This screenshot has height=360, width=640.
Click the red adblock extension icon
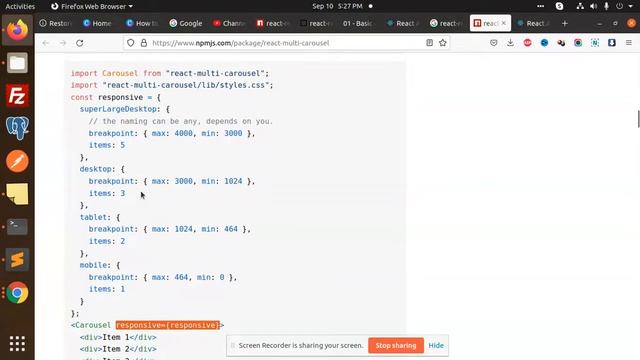click(x=527, y=42)
